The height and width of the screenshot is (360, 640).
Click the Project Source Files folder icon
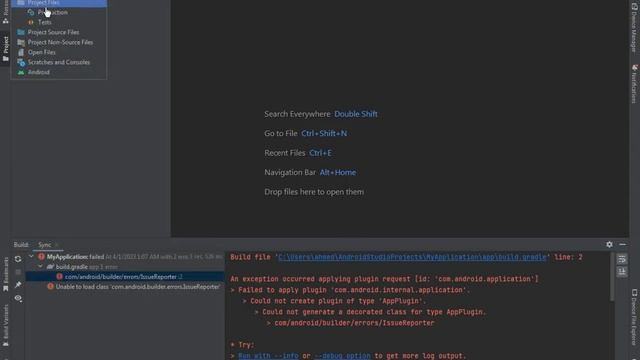coord(21,32)
